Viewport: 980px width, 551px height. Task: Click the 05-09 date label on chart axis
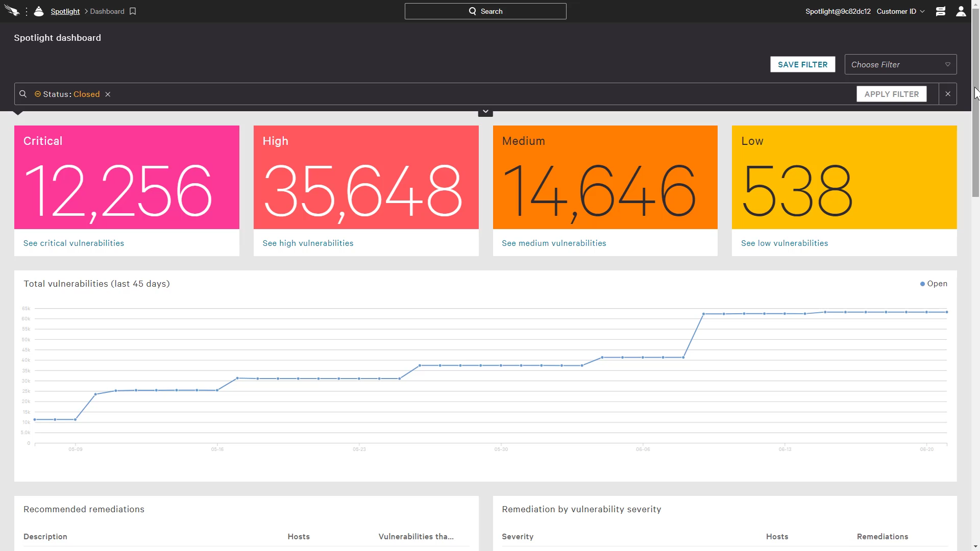pyautogui.click(x=76, y=449)
